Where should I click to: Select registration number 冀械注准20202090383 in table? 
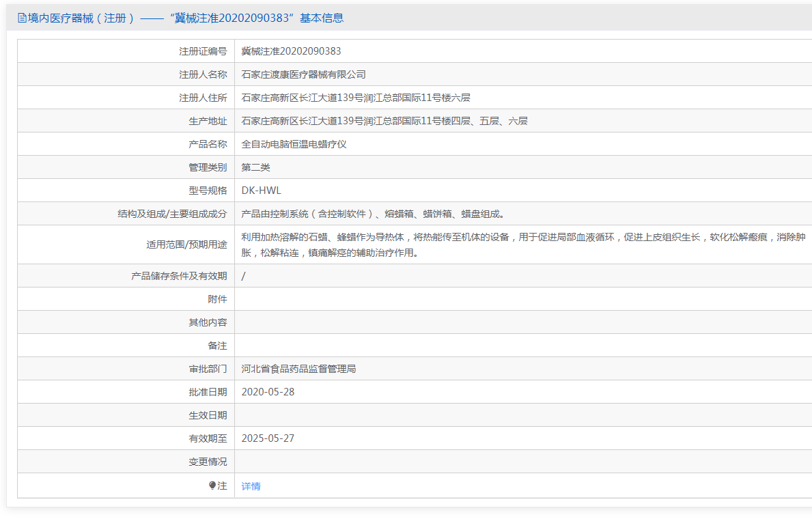click(291, 51)
